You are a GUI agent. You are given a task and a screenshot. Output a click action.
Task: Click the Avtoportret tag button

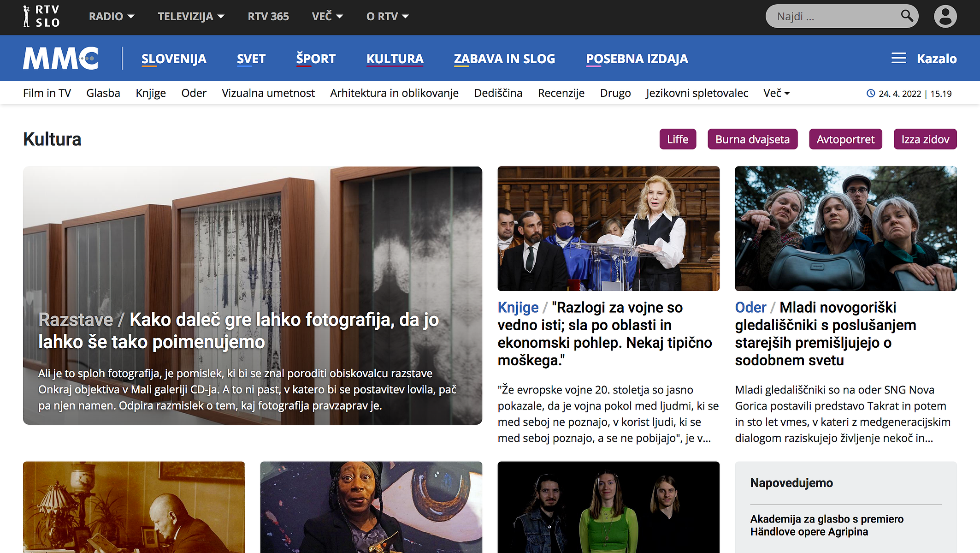coord(845,139)
